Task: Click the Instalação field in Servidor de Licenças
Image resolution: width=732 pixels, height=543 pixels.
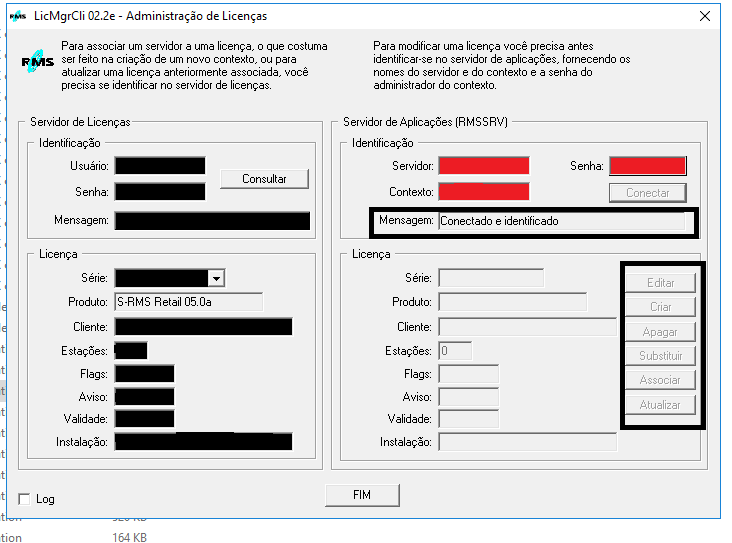Action: [204, 442]
